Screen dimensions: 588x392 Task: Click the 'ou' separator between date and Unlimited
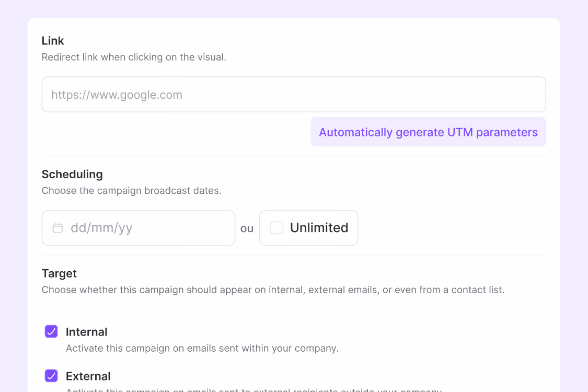click(x=247, y=228)
